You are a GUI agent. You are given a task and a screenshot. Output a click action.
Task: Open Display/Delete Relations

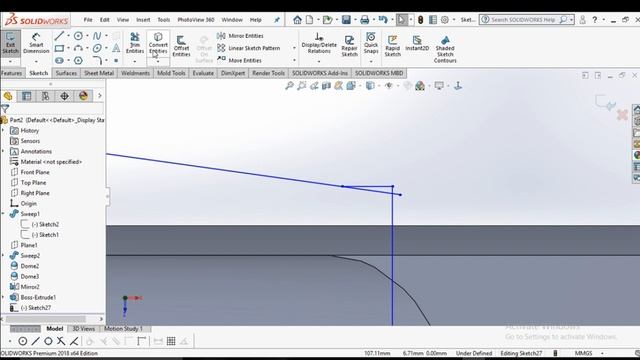tap(319, 43)
